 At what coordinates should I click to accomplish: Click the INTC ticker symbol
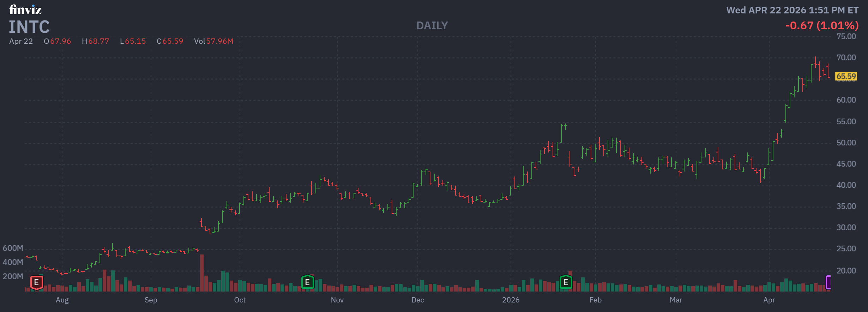click(x=29, y=27)
